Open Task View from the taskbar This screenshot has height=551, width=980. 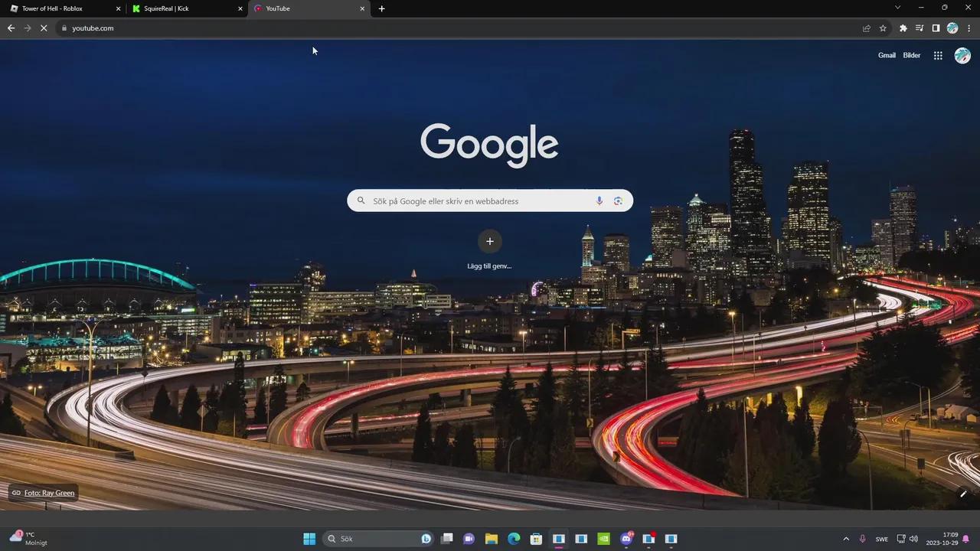tap(447, 538)
